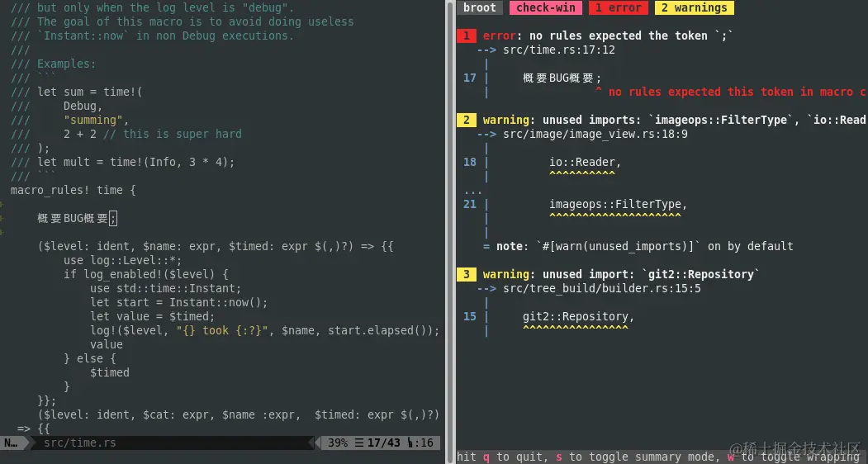Viewport: 868px width, 464px height.
Task: Open the src/tree_build/builder.rs:15:5 location link
Action: pyautogui.click(x=602, y=288)
